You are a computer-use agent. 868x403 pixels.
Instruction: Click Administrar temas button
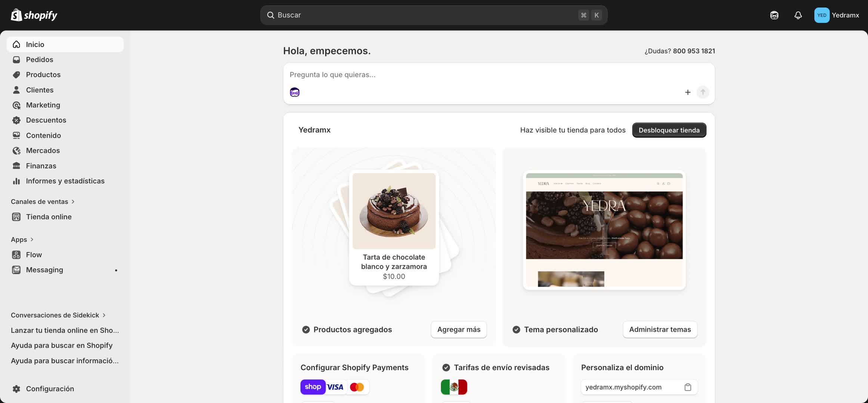click(660, 329)
